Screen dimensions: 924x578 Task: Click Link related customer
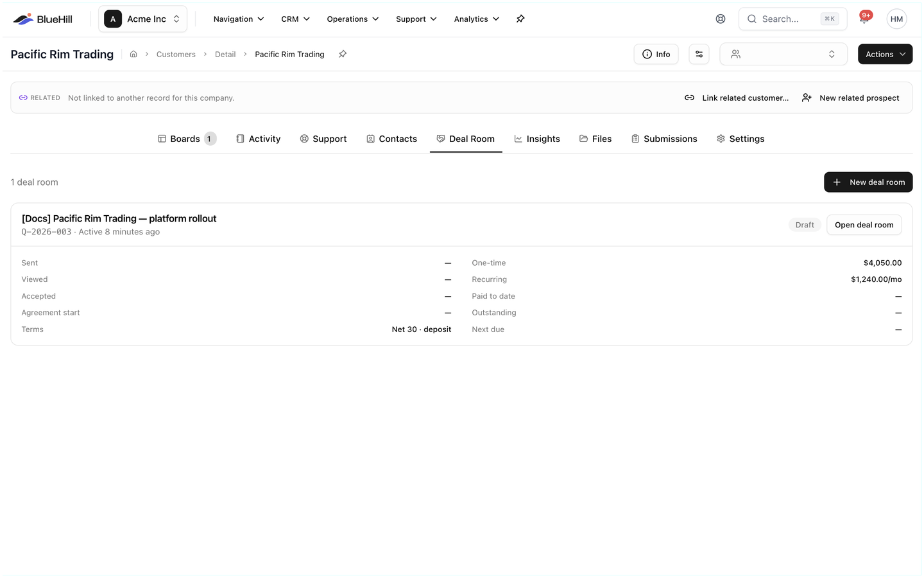pos(737,98)
